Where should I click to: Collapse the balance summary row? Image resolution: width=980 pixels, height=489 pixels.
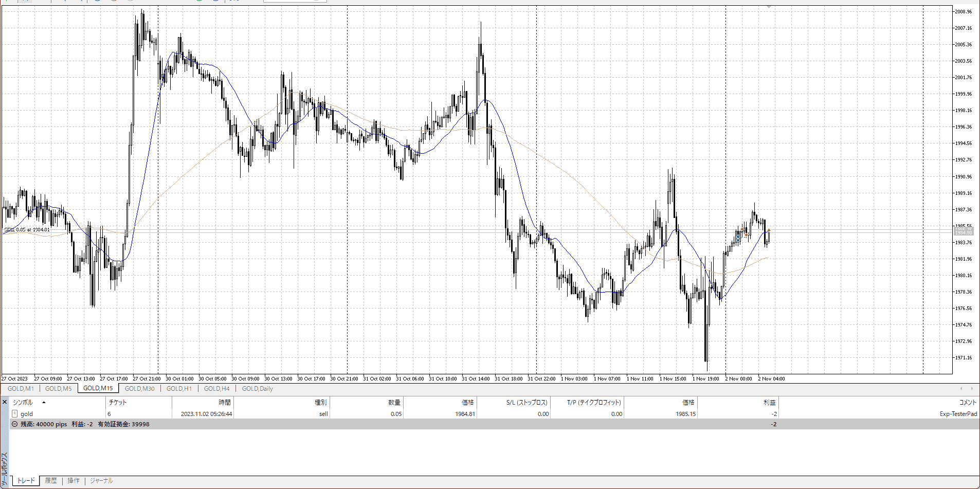(14, 424)
